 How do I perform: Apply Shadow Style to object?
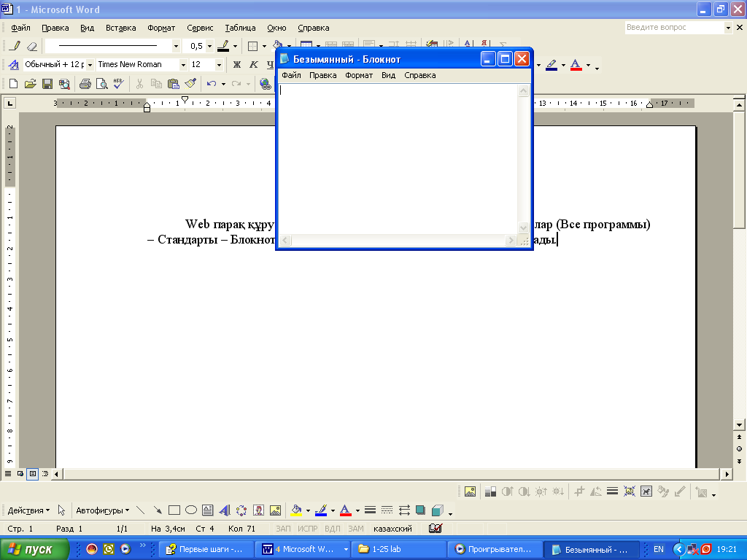pos(420,510)
